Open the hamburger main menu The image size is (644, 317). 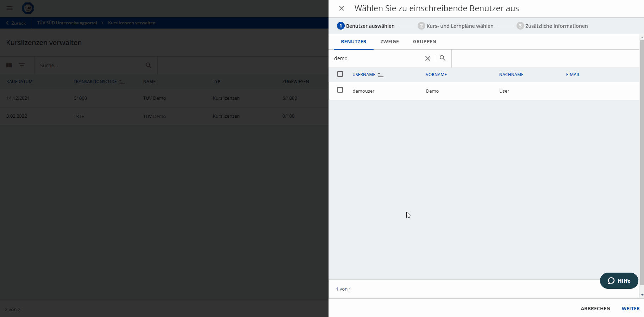[10, 8]
